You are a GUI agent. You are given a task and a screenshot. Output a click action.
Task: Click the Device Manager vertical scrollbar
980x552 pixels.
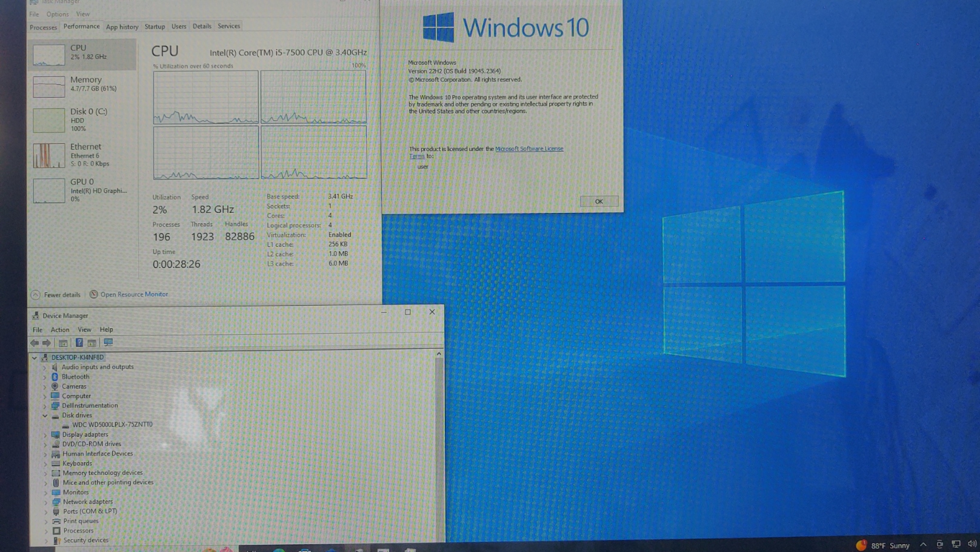coord(439,443)
